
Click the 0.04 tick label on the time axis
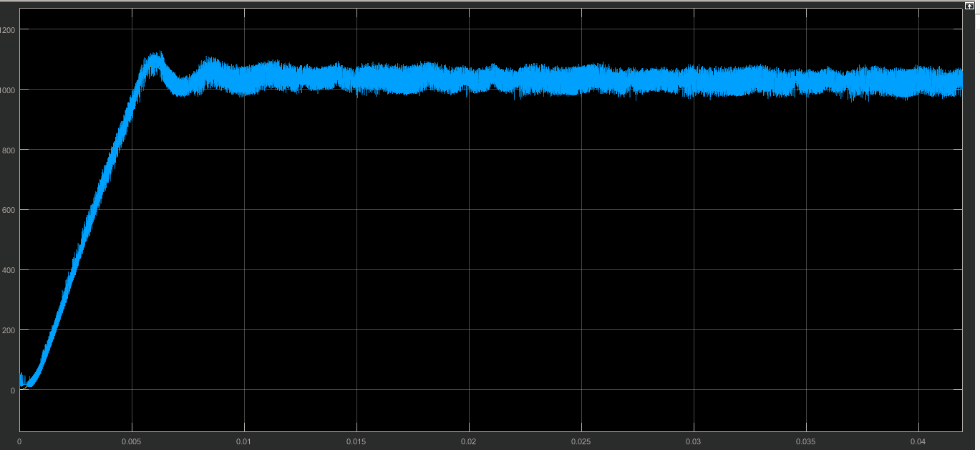point(918,441)
